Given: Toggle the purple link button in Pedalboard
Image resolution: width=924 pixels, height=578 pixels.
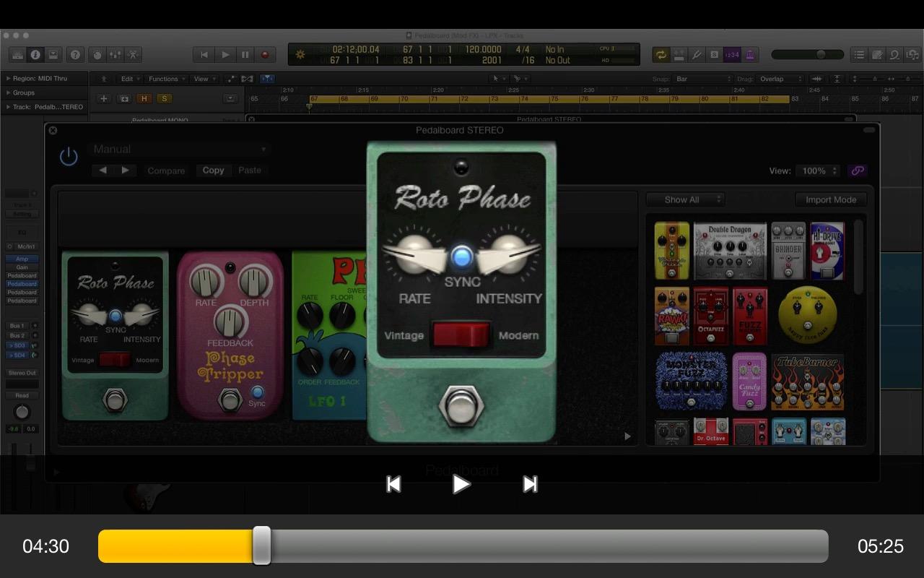Looking at the screenshot, I should click(x=858, y=171).
